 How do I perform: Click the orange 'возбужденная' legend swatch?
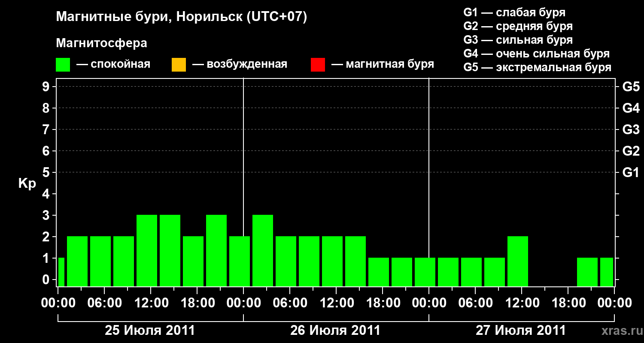click(x=179, y=65)
